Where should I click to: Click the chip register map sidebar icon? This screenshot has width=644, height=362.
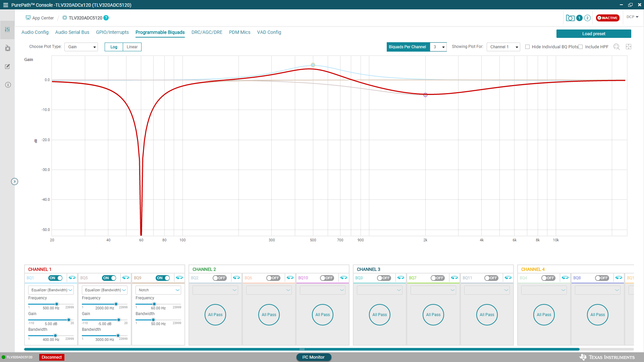[8, 48]
